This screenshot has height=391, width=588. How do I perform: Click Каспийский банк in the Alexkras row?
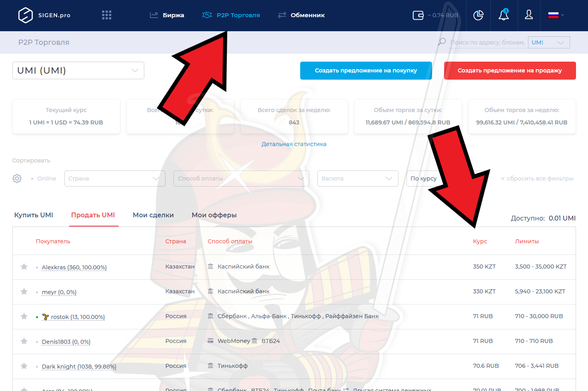coord(243,267)
